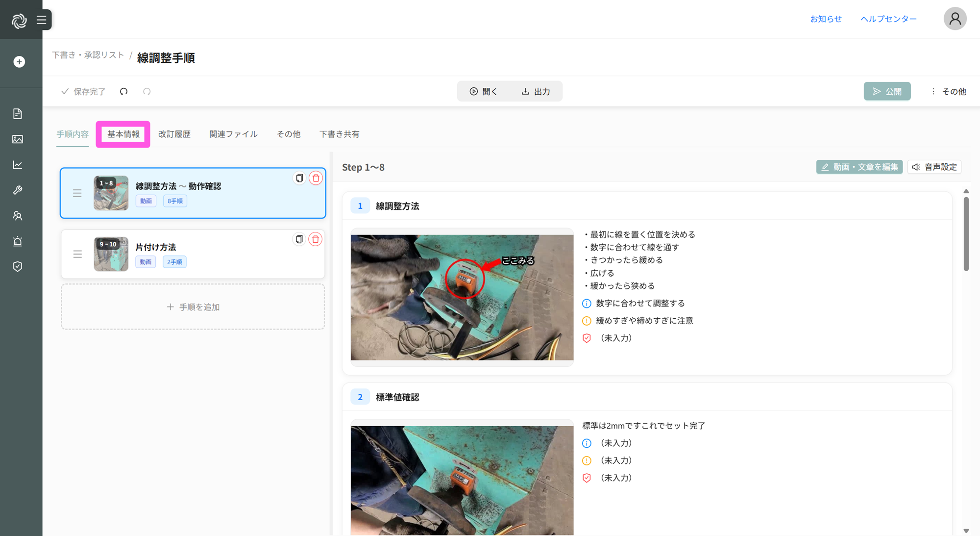Duplicate the 線調整方法 〜 動作確認 step card
Screen dimensions: 980x536
(x=299, y=178)
